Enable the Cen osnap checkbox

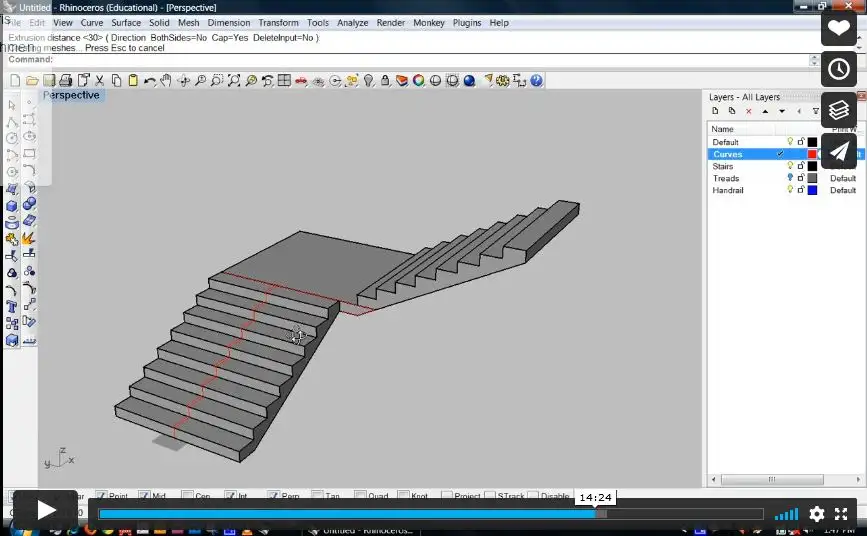[x=187, y=496]
